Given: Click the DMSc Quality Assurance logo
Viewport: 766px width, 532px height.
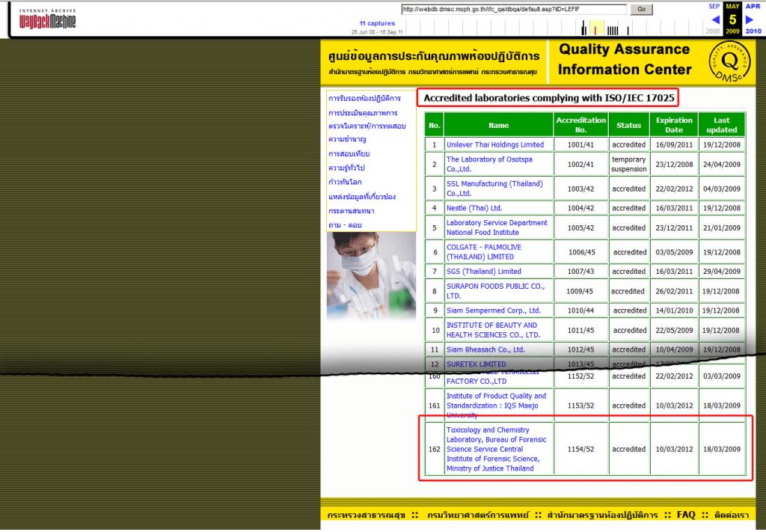Looking at the screenshot, I should click(733, 61).
